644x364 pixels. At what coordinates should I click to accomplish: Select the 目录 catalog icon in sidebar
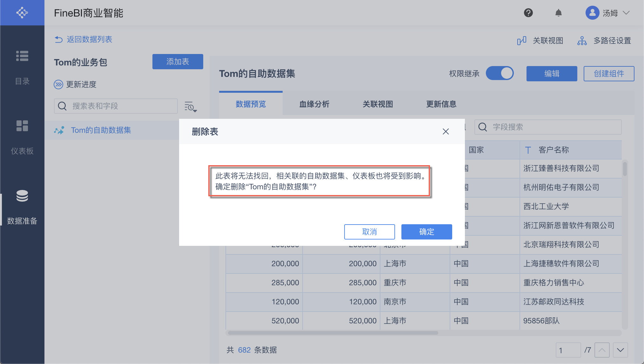[22, 56]
